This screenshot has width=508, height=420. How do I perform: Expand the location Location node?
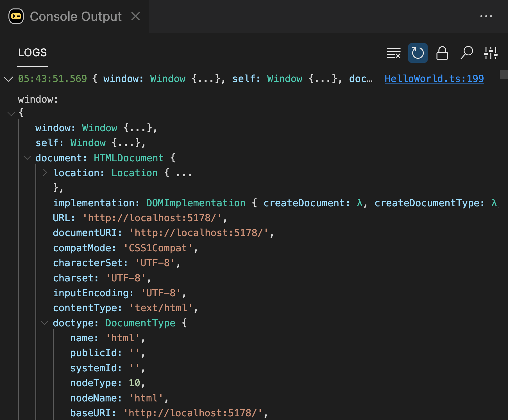pos(45,173)
